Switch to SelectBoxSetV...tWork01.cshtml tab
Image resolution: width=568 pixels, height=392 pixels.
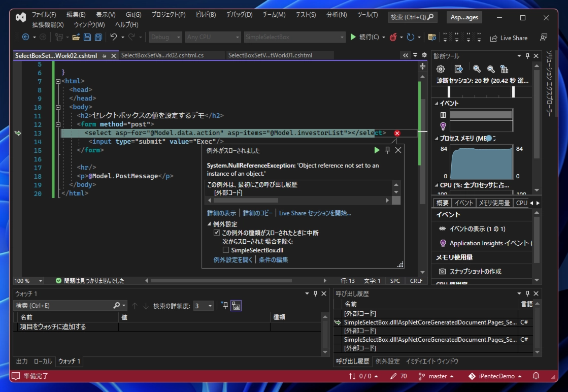[x=270, y=55]
